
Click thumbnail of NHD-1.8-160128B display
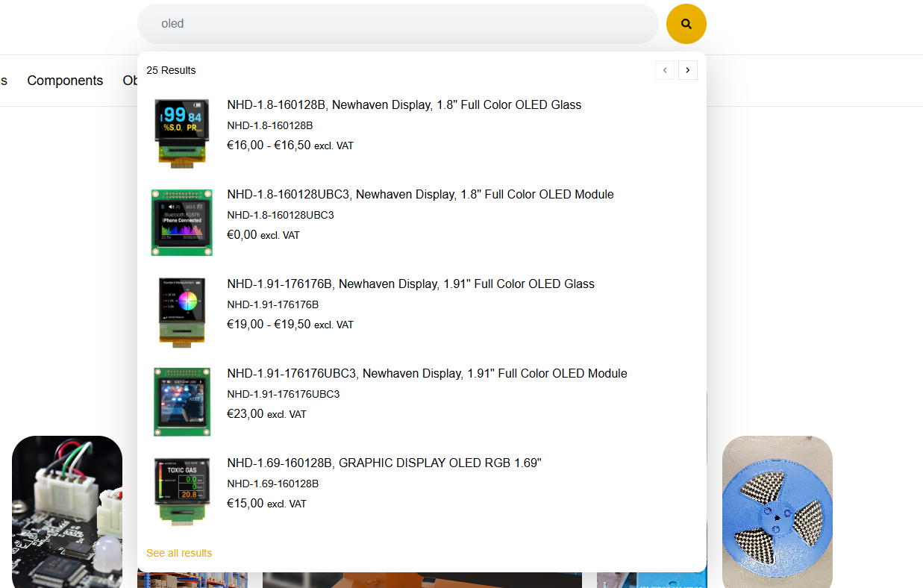pos(182,132)
